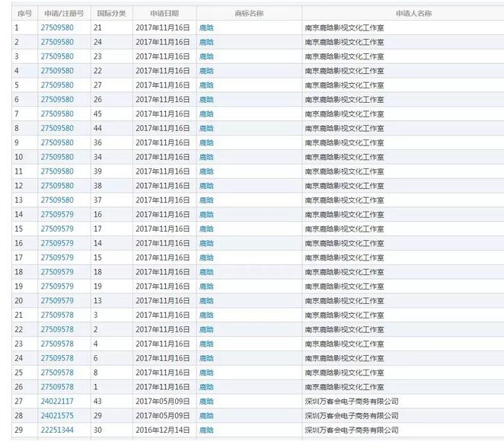Click serial number 23 in first column
Image resolution: width=504 pixels, height=448 pixels.
point(18,344)
